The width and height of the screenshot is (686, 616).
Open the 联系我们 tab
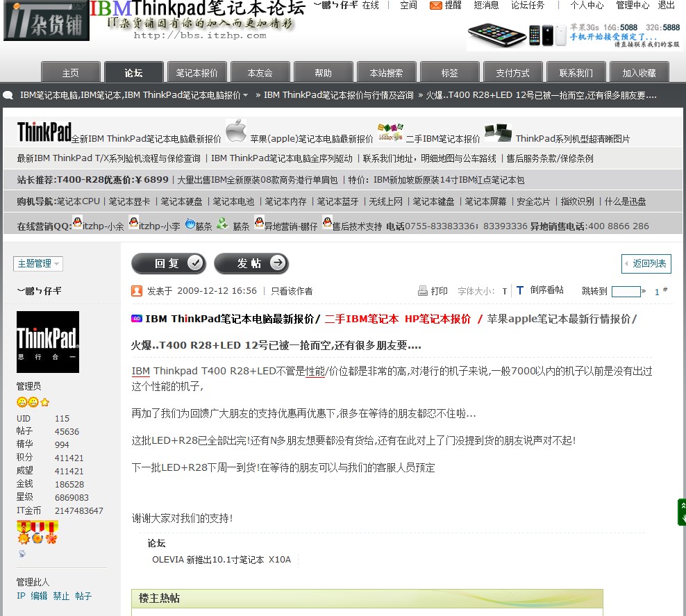coord(576,73)
